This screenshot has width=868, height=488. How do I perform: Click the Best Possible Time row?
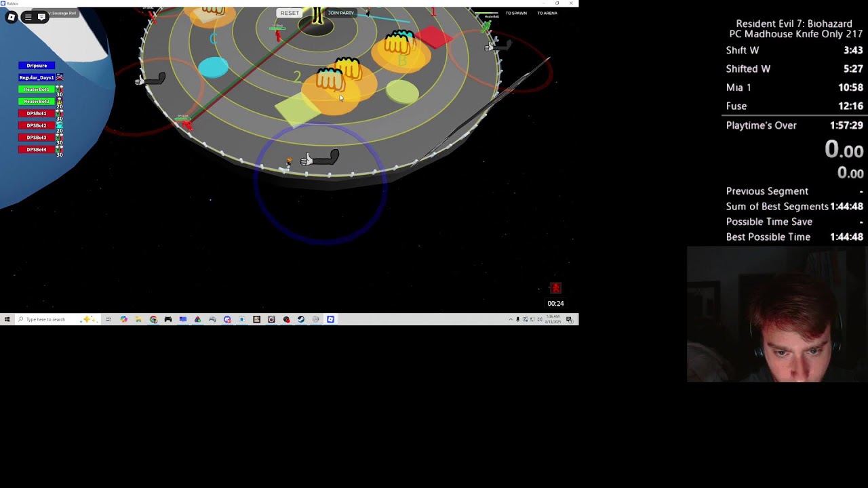794,237
